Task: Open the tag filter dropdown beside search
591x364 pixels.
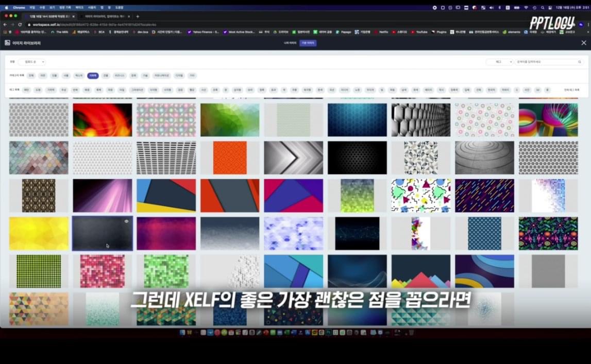Action: point(499,62)
